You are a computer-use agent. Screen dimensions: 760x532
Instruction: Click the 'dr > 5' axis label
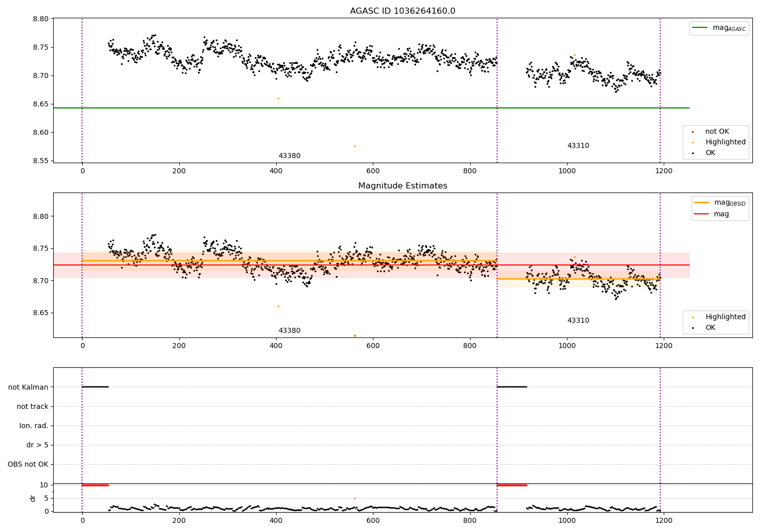point(37,445)
